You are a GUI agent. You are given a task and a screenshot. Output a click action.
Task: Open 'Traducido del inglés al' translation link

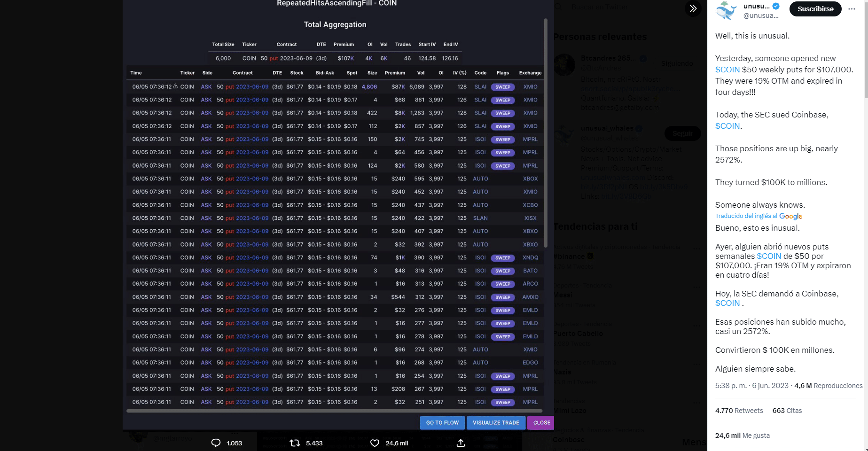[x=746, y=216]
